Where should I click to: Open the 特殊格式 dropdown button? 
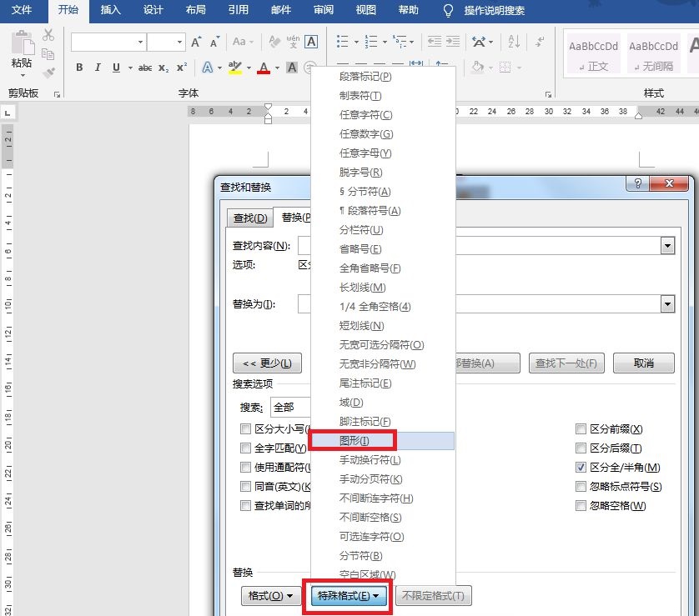click(349, 595)
